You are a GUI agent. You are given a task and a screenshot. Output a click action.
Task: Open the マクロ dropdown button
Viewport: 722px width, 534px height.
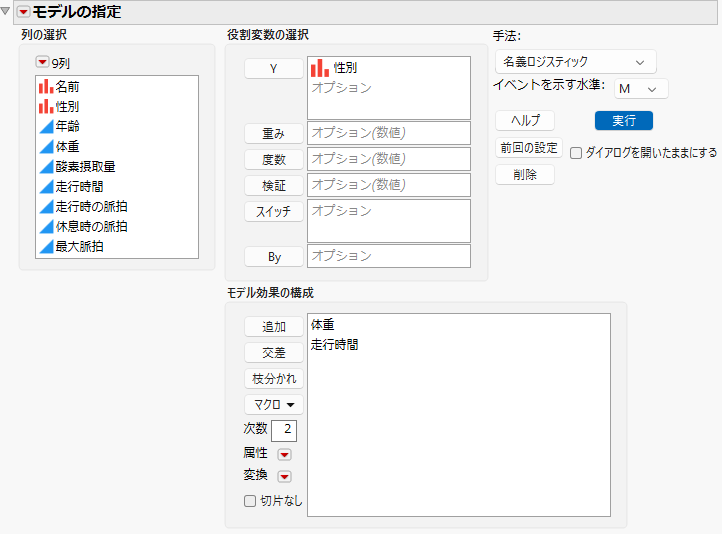[274, 405]
